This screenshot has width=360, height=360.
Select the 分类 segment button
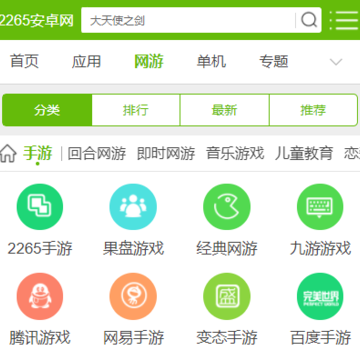pos(47,110)
